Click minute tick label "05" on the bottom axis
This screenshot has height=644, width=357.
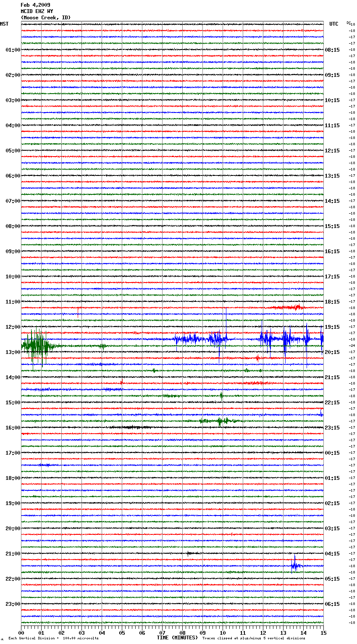[x=122, y=633]
